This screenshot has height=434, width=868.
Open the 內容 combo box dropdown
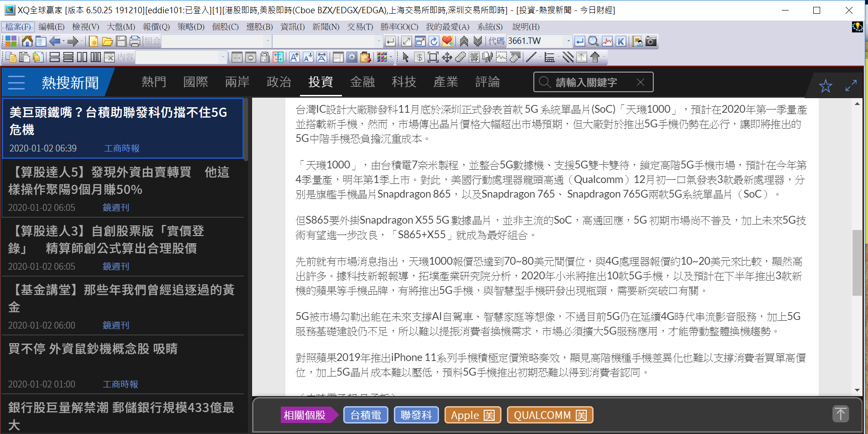coord(222,58)
